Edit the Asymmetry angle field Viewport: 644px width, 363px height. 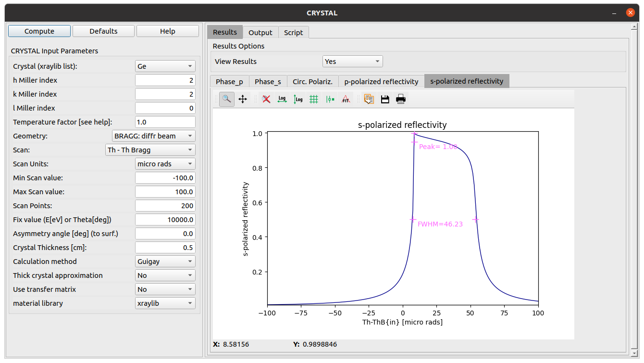click(165, 234)
